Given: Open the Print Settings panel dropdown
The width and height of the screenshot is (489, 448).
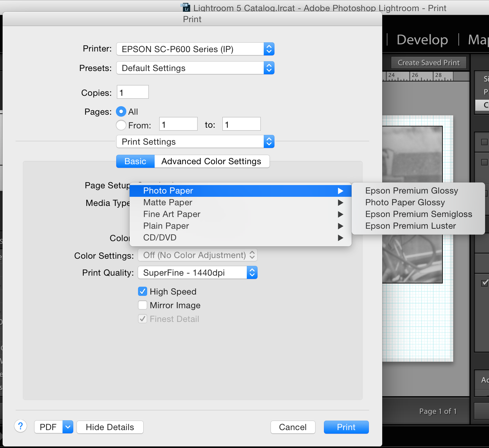Looking at the screenshot, I should click(195, 142).
